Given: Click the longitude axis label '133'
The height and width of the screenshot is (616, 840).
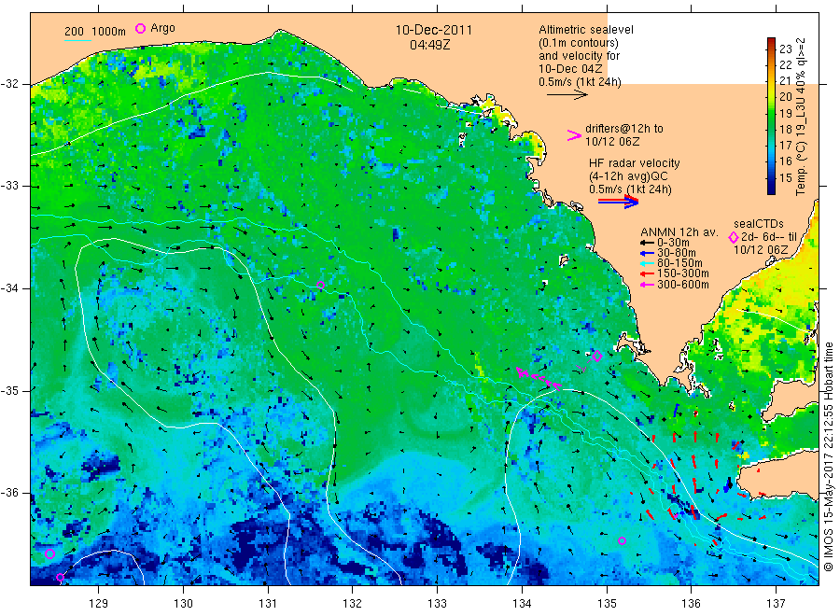Looking at the screenshot, I should tap(437, 604).
